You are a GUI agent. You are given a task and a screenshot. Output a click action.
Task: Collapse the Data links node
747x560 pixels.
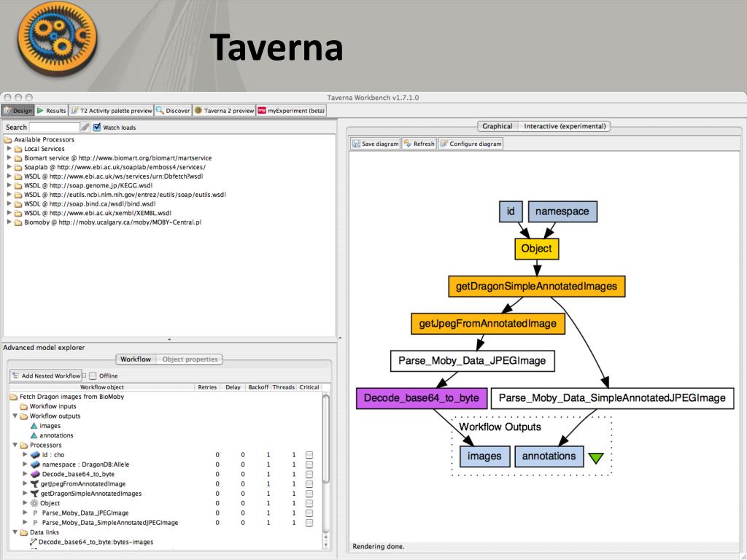tap(15, 532)
